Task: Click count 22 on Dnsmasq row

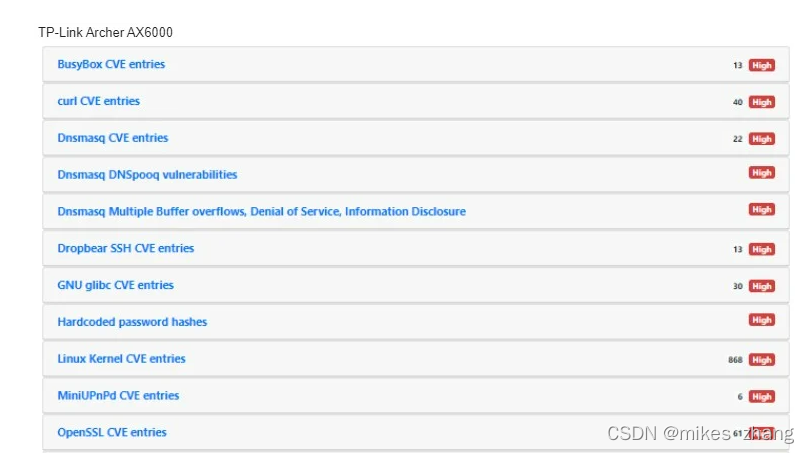Action: 737,139
